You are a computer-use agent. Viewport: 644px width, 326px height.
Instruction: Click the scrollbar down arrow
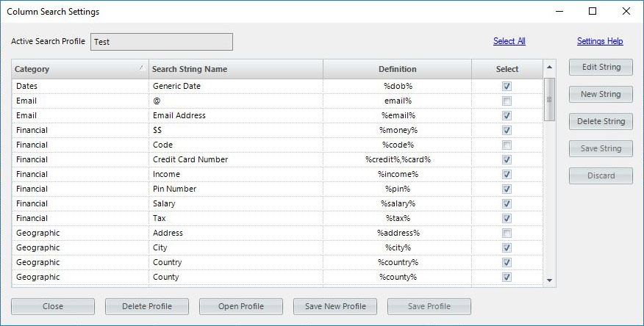point(549,280)
